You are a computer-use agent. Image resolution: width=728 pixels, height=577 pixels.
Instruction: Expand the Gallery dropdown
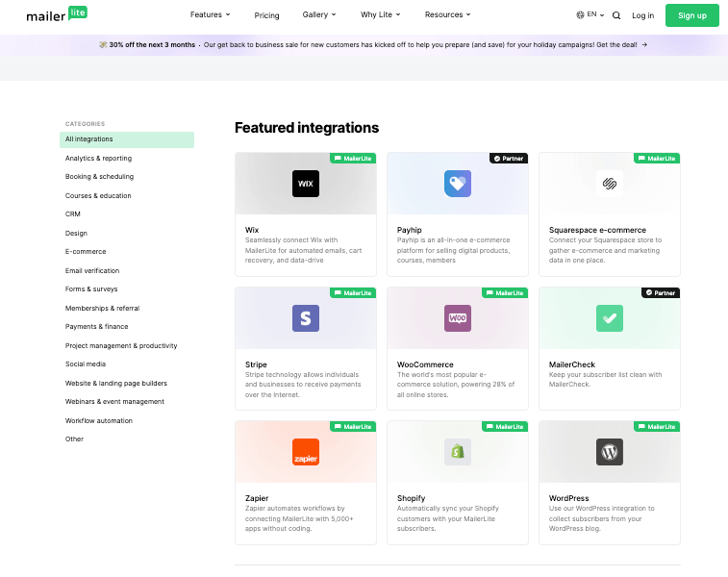[319, 14]
